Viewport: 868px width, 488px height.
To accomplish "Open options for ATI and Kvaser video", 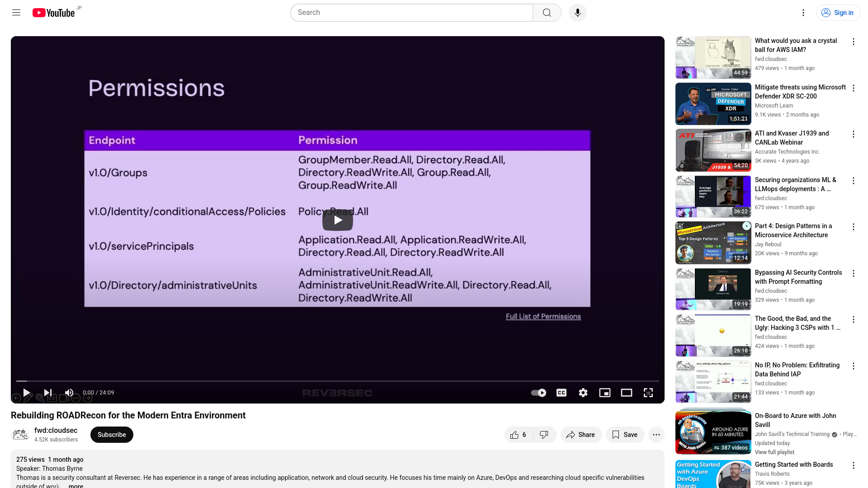I will (854, 134).
